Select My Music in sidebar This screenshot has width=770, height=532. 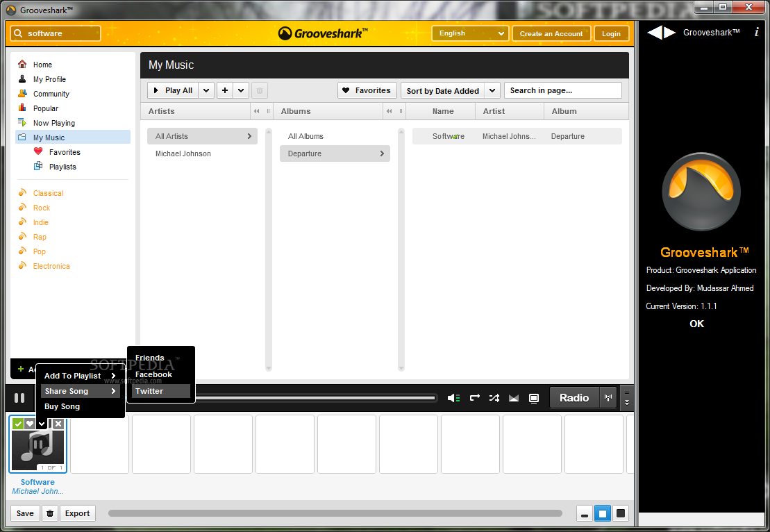click(73, 137)
